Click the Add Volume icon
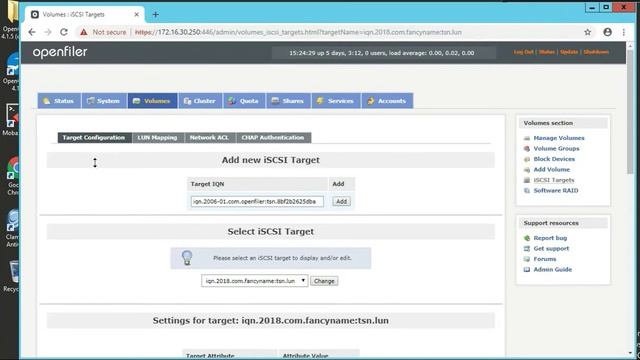640x360 pixels. tap(527, 170)
